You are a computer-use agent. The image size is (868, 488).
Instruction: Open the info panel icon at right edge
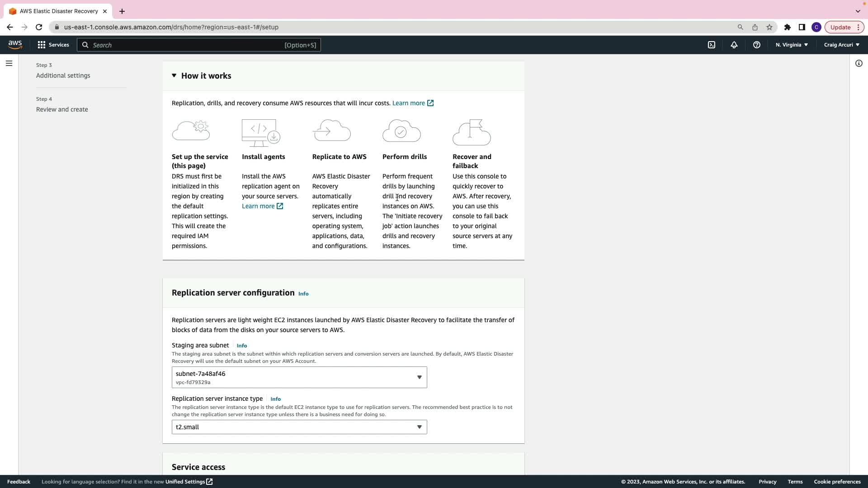click(x=859, y=63)
